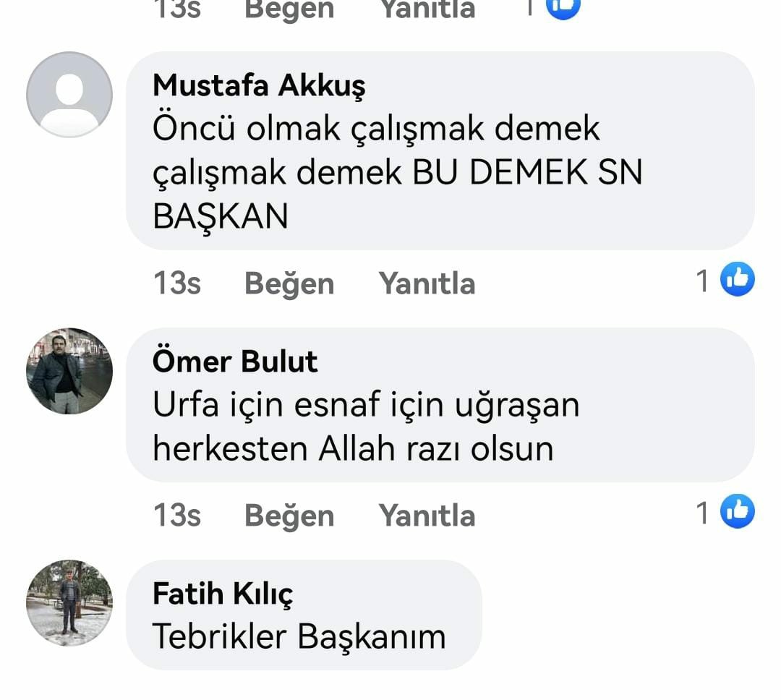The height and width of the screenshot is (700, 781).
Task: Select comment text 'Tebrikler Başkanım'
Action: 299,637
